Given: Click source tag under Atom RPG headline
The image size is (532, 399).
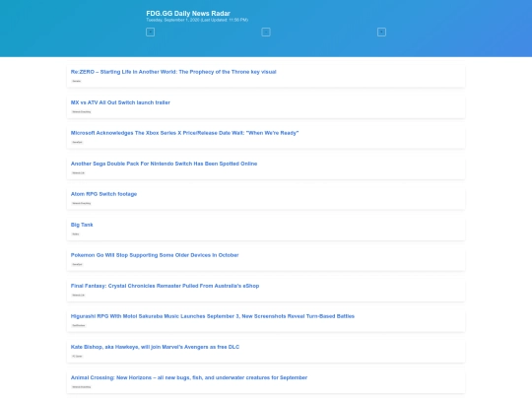Looking at the screenshot, I should (x=82, y=203).
